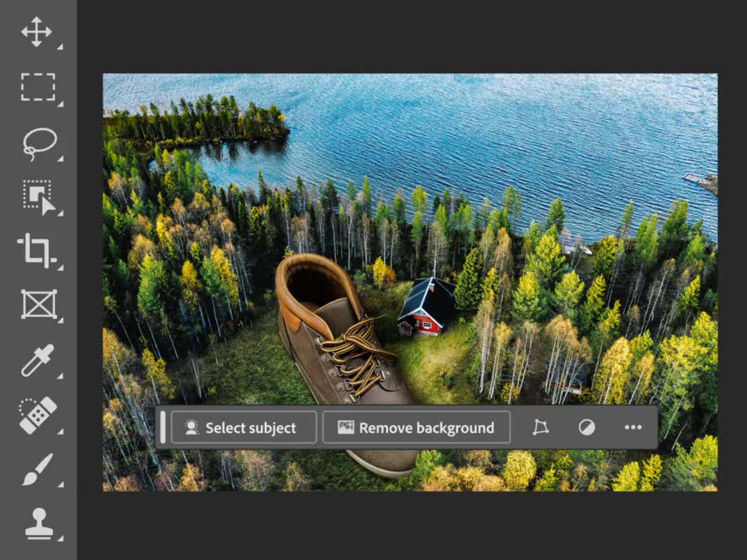The image size is (747, 560).
Task: Select the Spot Healing Brush tool
Action: click(x=38, y=415)
